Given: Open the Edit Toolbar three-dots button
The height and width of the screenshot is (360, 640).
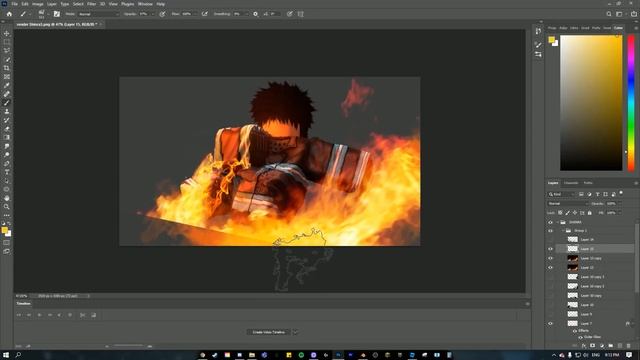Looking at the screenshot, I should (7, 215).
